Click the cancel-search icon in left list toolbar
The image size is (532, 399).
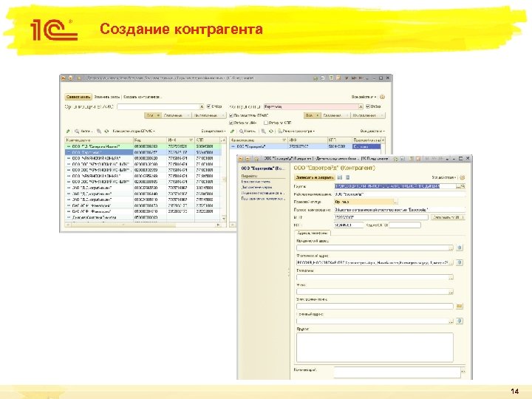99,131
